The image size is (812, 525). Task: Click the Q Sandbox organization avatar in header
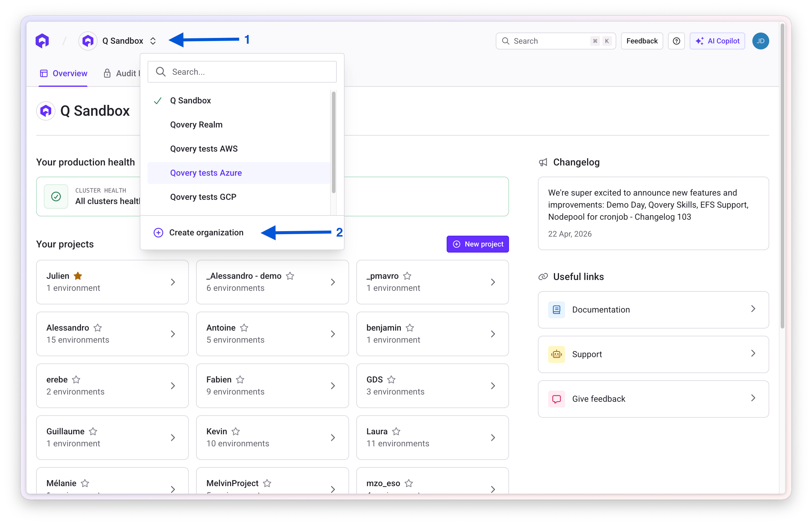tap(88, 41)
